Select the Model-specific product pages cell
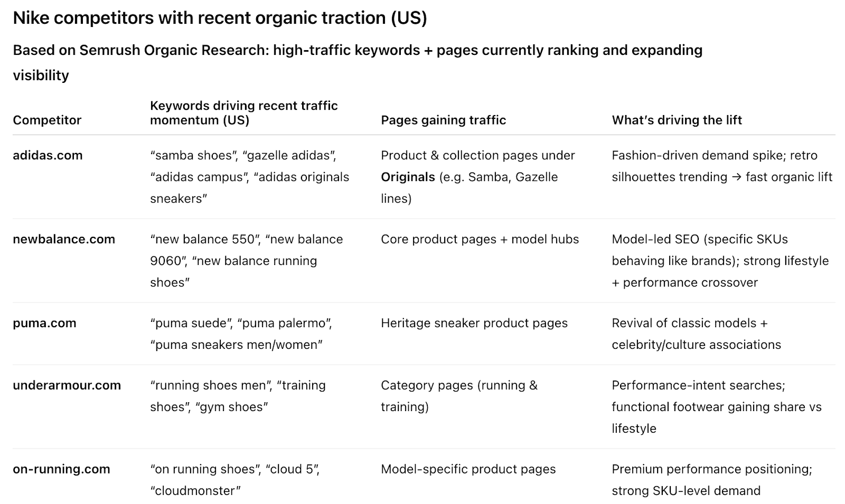 (468, 469)
